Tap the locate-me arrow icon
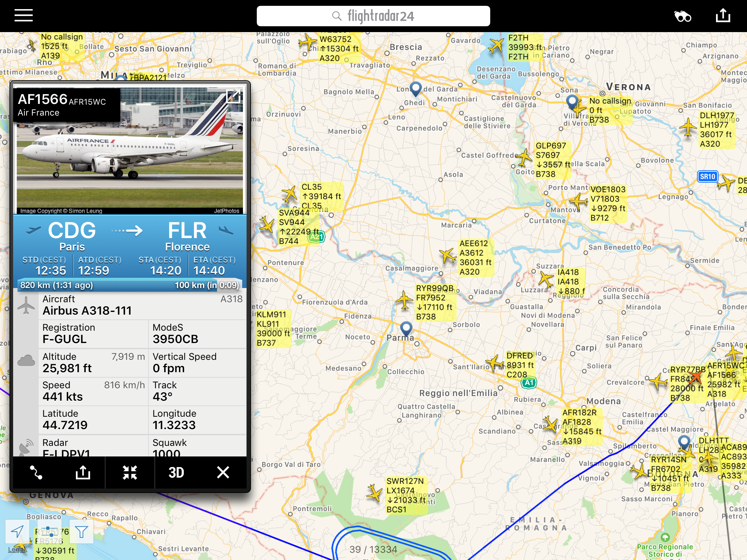This screenshot has width=747, height=560. (x=17, y=532)
